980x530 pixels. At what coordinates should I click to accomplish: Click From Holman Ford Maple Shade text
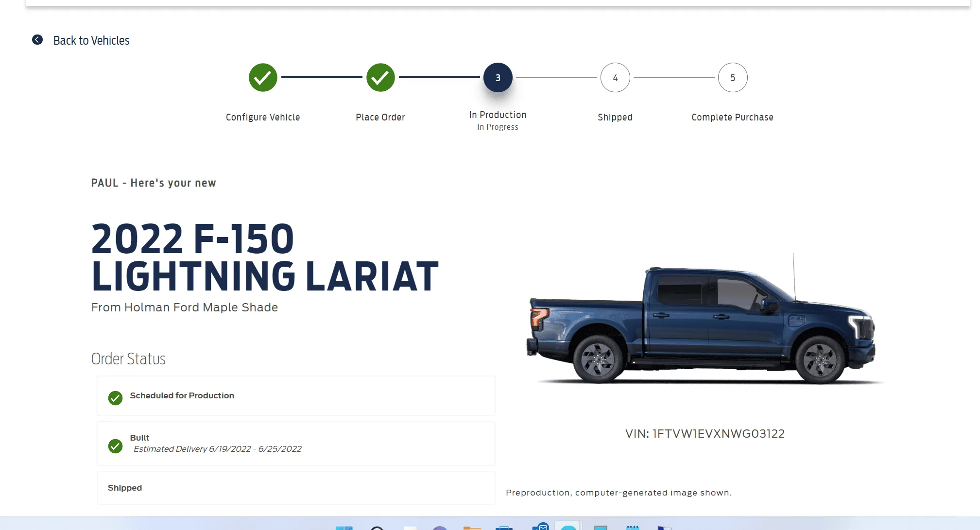click(x=185, y=308)
